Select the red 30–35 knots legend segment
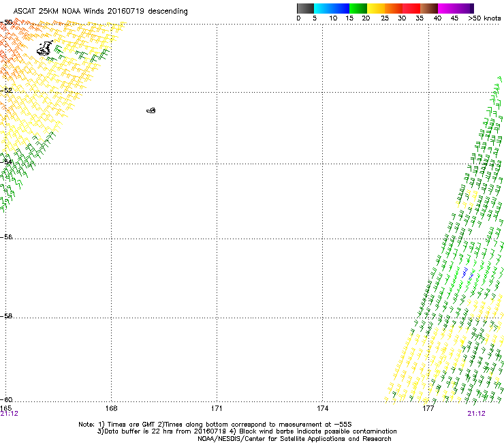Image resolution: width=504 pixels, height=443 pixels. [411, 8]
